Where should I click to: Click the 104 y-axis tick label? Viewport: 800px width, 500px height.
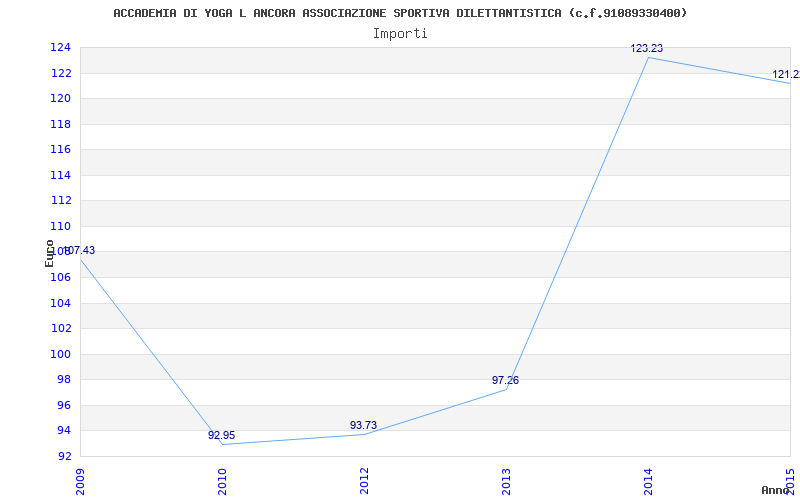(x=60, y=303)
